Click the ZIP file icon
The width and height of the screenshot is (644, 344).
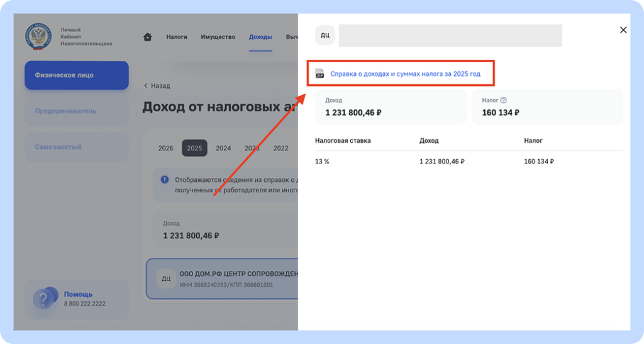pyautogui.click(x=319, y=74)
